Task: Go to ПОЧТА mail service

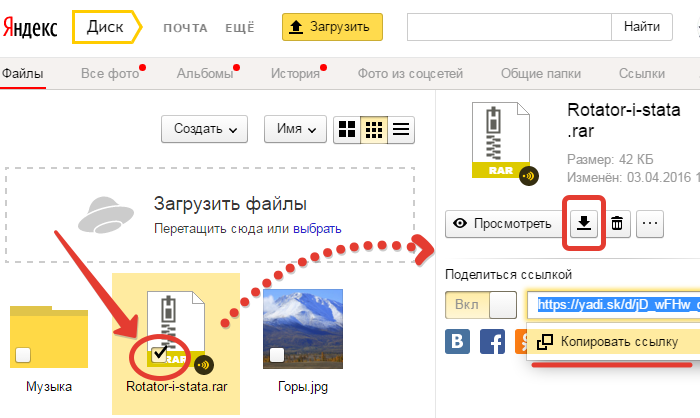Action: click(x=185, y=28)
